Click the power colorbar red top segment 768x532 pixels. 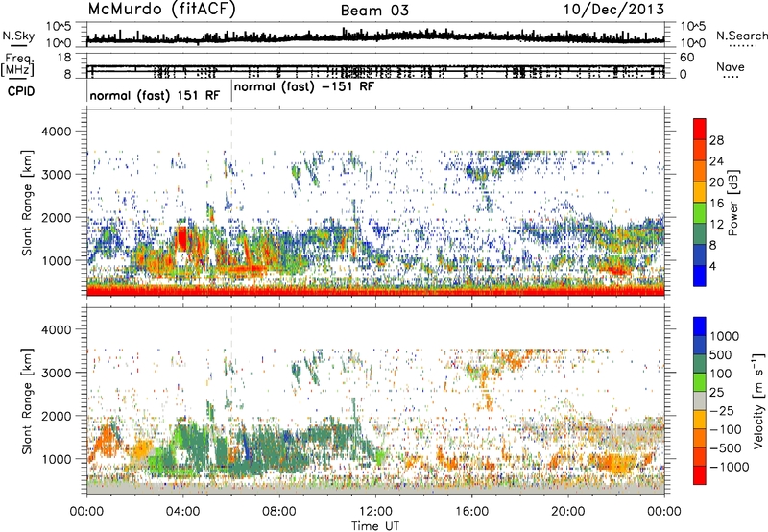[x=700, y=129]
